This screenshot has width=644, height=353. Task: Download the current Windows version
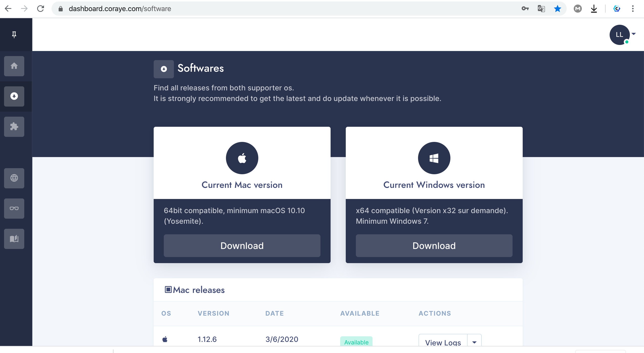tap(434, 245)
